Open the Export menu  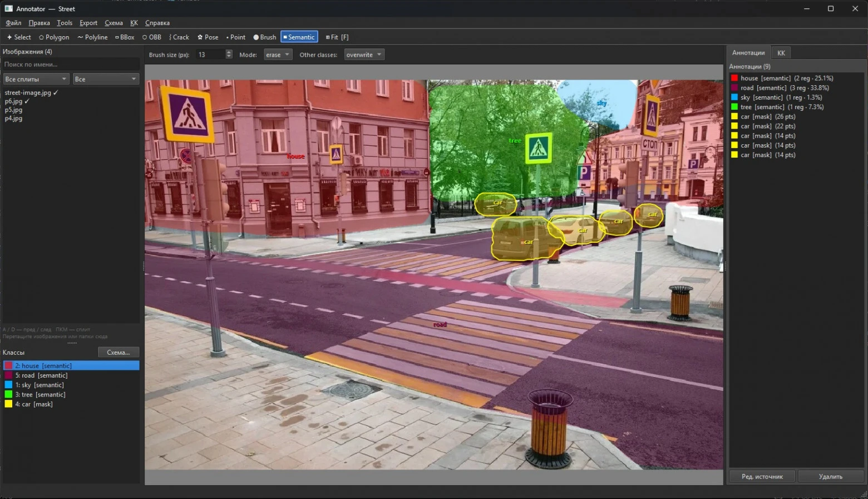(88, 23)
